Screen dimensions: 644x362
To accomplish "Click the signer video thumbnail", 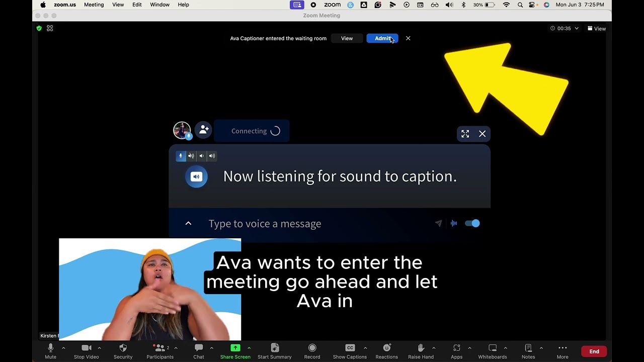I will tap(150, 289).
